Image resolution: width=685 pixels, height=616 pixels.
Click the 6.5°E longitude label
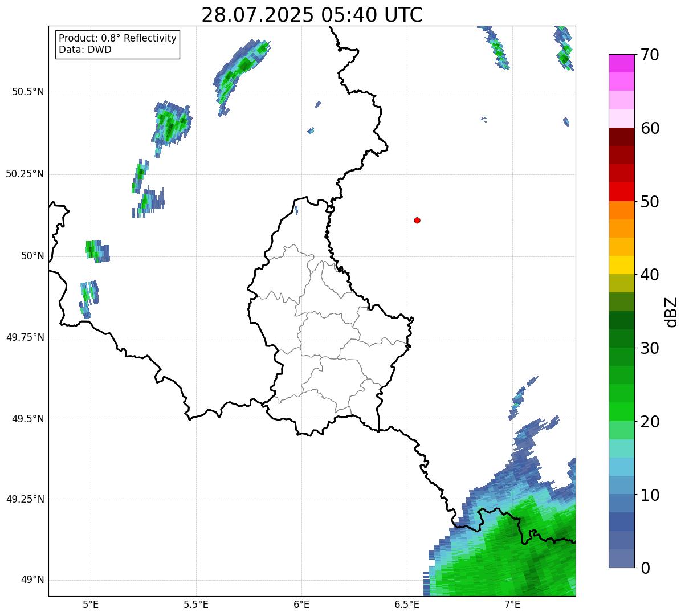[407, 604]
